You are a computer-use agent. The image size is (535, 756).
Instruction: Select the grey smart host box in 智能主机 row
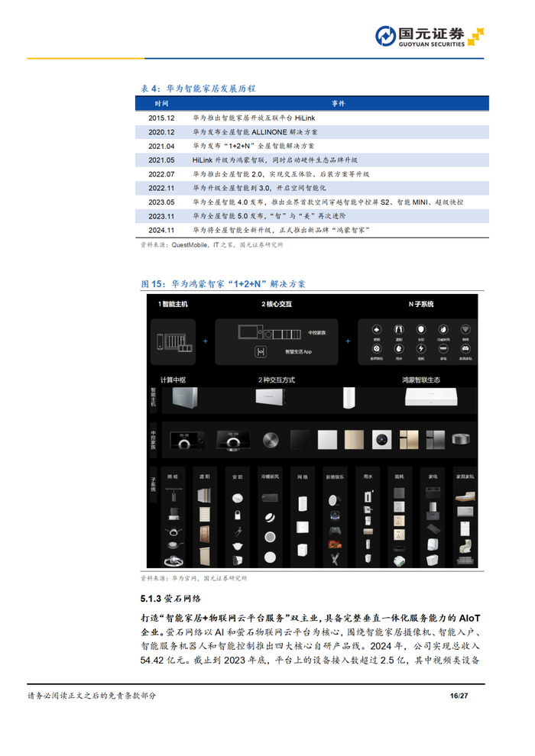[185, 398]
